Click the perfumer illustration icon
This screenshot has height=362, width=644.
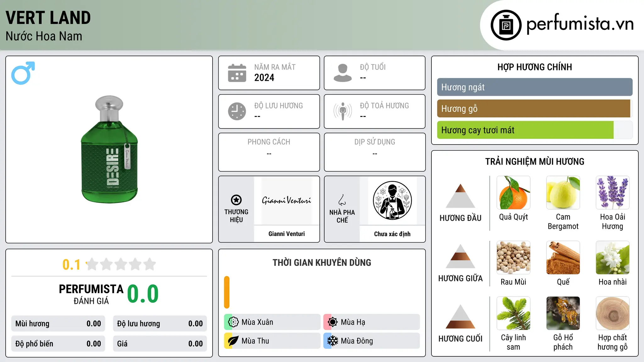tap(392, 200)
